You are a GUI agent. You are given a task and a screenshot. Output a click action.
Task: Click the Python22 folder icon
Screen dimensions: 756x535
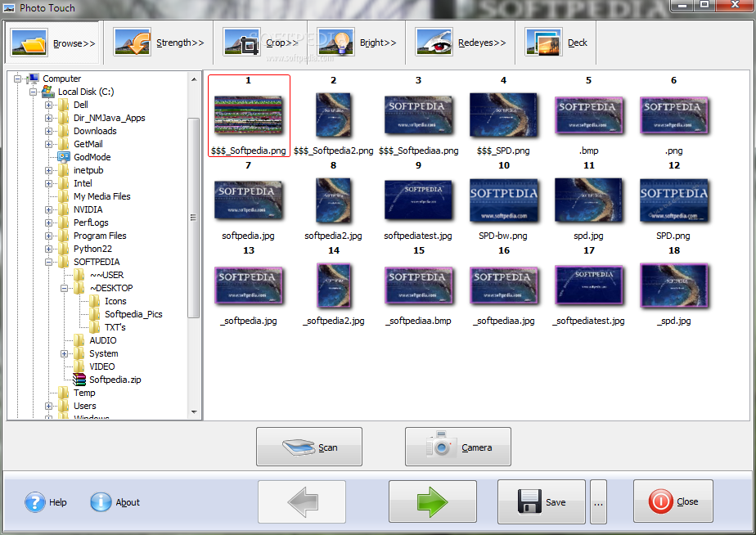(64, 249)
